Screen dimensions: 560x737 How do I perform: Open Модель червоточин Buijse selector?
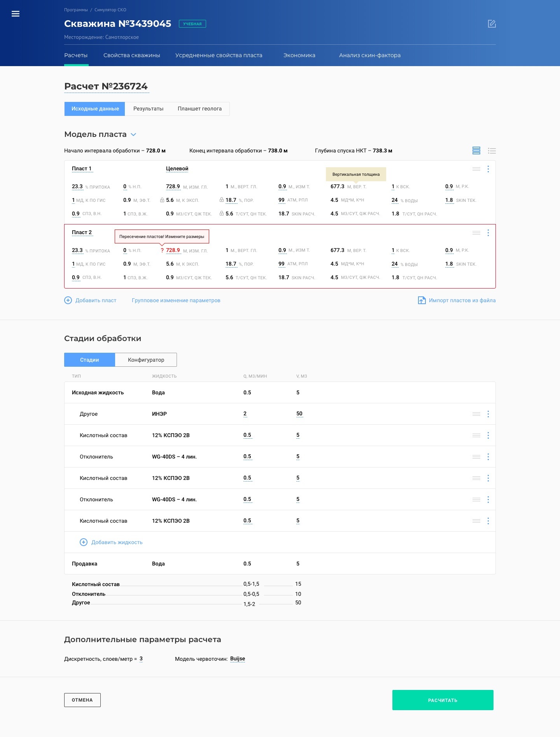tap(238, 659)
